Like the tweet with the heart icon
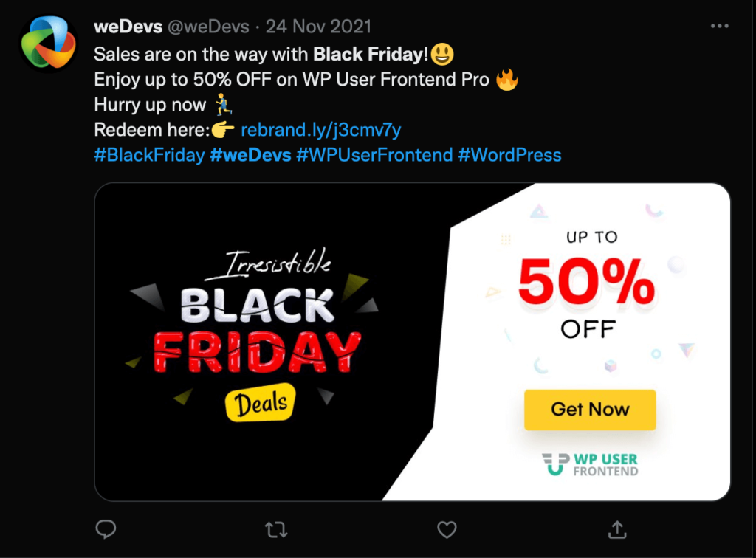The height and width of the screenshot is (558, 756). pyautogui.click(x=446, y=528)
